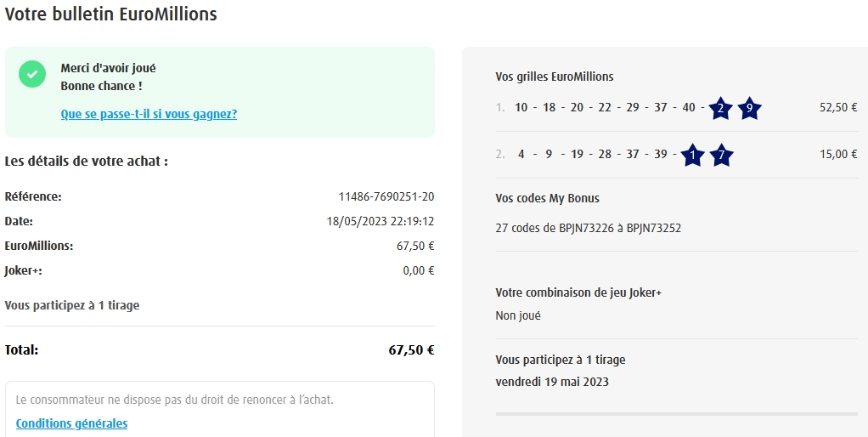
Task: Click the second grid price 15,00 €
Action: [838, 155]
